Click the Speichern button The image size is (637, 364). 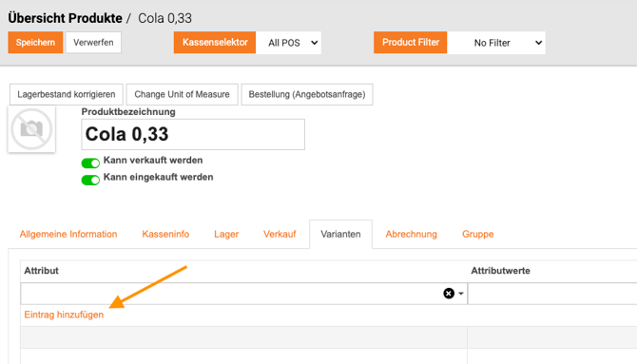coord(35,42)
